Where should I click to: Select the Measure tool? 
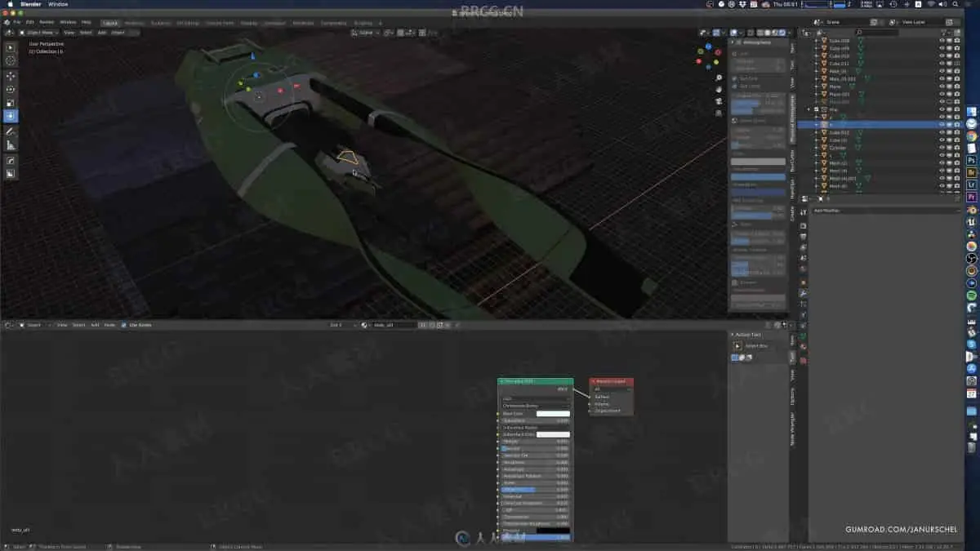click(11, 145)
